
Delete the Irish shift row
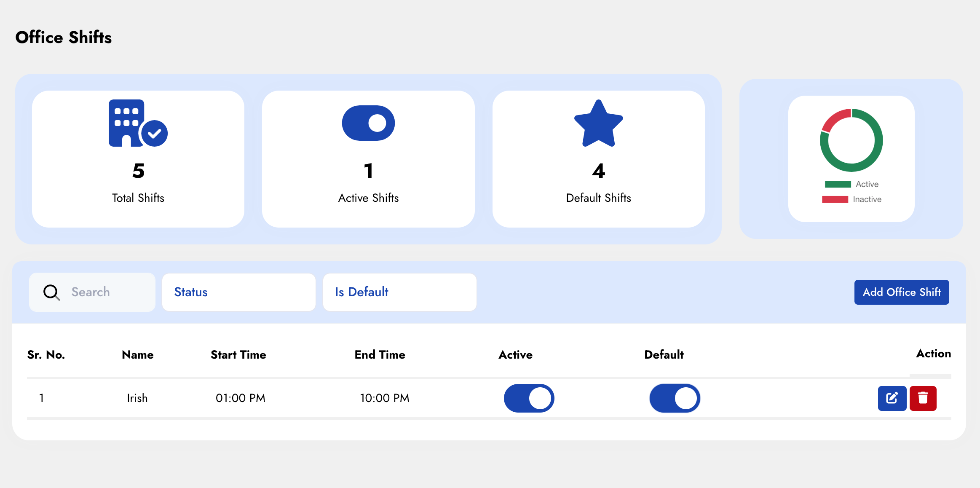point(923,398)
